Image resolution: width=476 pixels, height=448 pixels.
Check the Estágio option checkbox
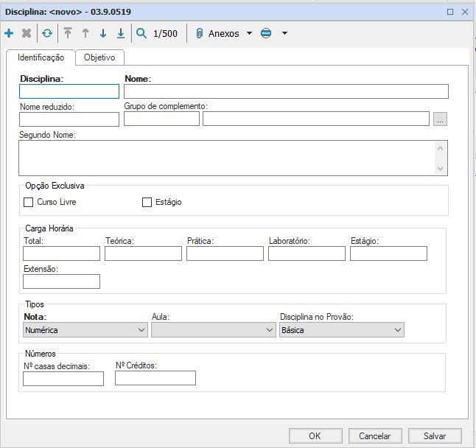(147, 202)
